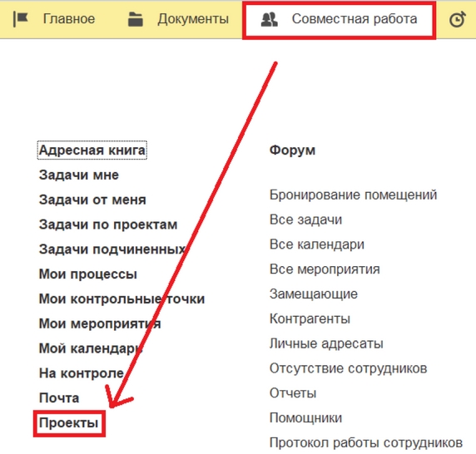Screen dimensions: 476x454
Task: Click the folder icon beside Документы
Action: pyautogui.click(x=136, y=19)
